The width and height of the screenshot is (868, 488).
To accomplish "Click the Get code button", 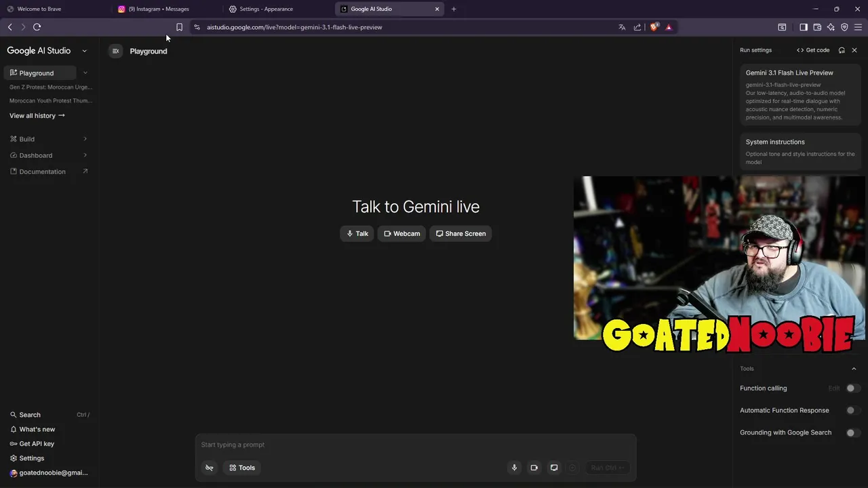I will 813,50.
